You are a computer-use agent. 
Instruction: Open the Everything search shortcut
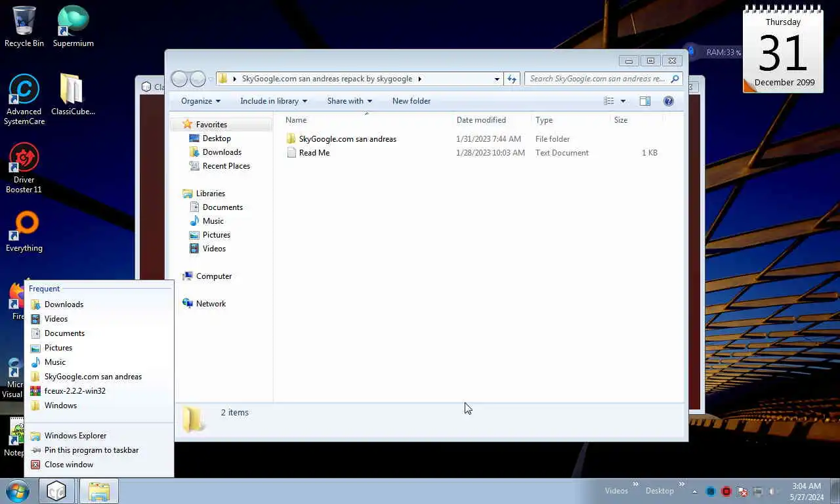(24, 232)
